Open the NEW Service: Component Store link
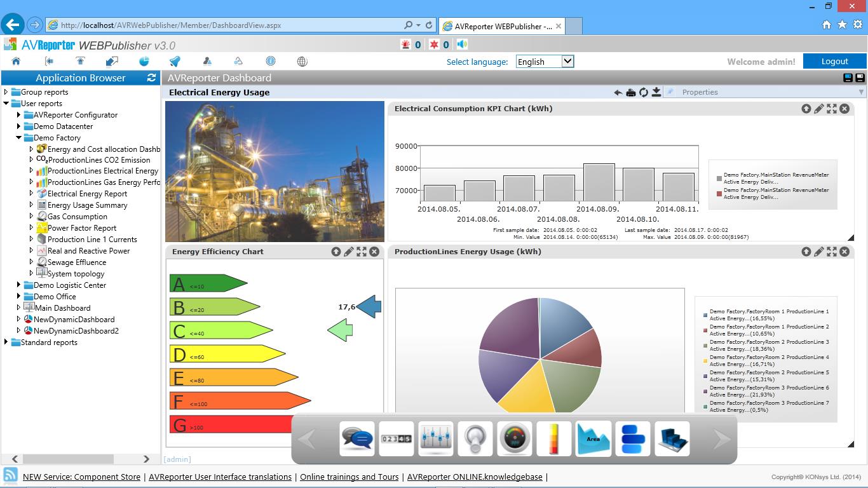The height and width of the screenshot is (488, 868). coord(81,477)
